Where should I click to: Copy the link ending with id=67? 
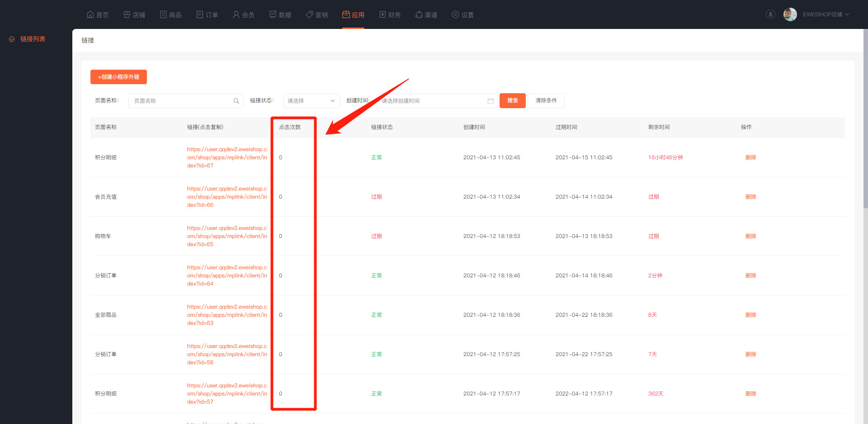[227, 157]
